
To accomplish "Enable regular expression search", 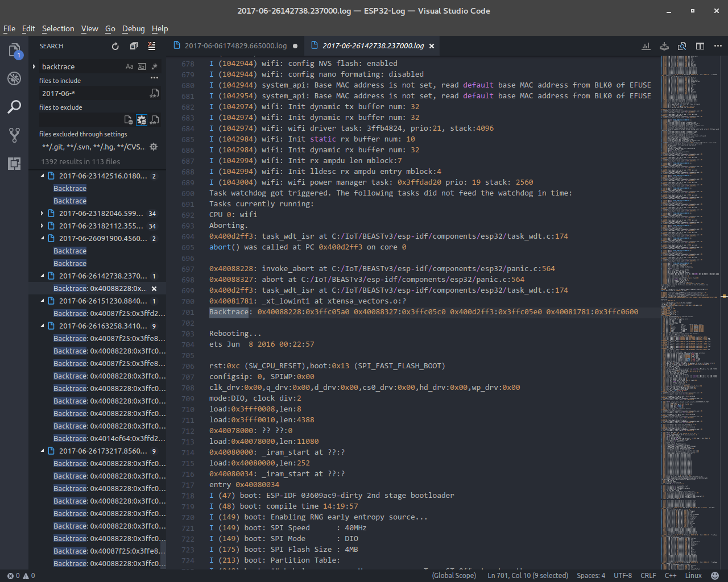I will [154, 66].
